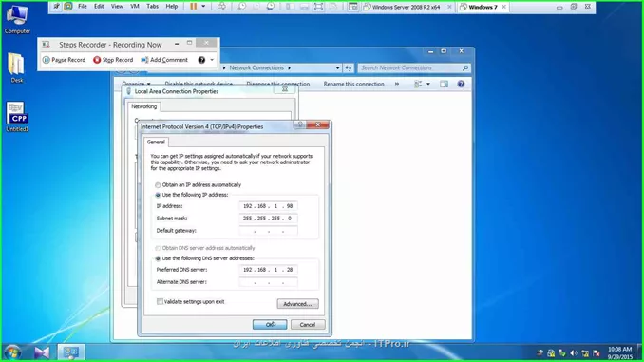Select the Untitled1 CPP file icon

pos(17,117)
